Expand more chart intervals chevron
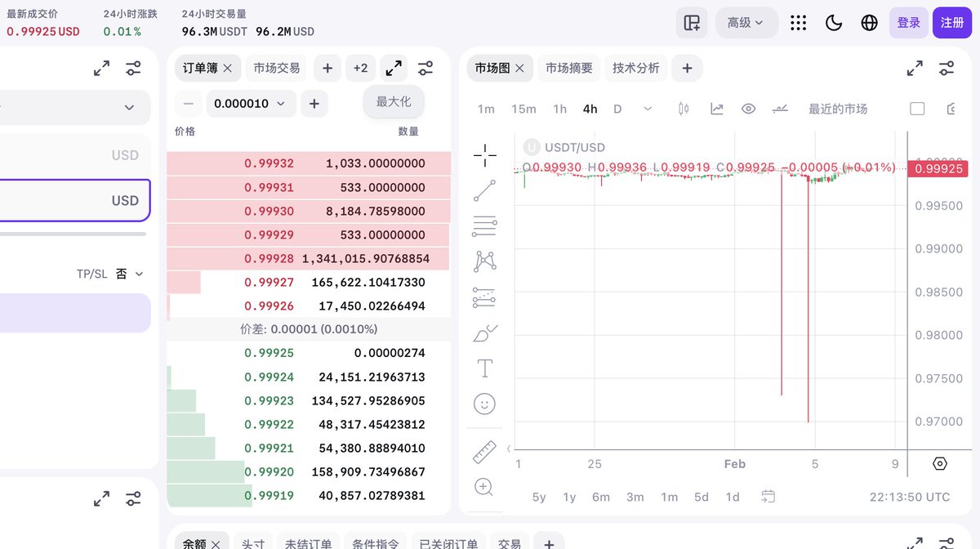Screen dimensions: 980x549 (648, 109)
